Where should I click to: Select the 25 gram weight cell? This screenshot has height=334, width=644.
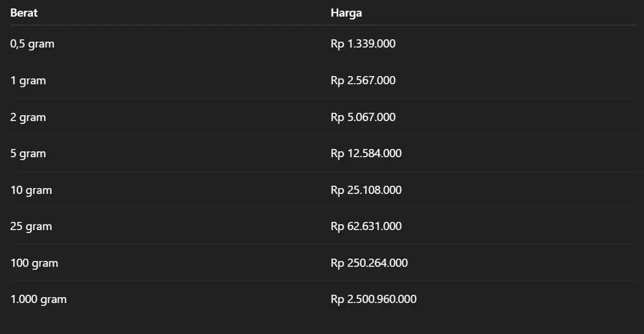click(31, 226)
